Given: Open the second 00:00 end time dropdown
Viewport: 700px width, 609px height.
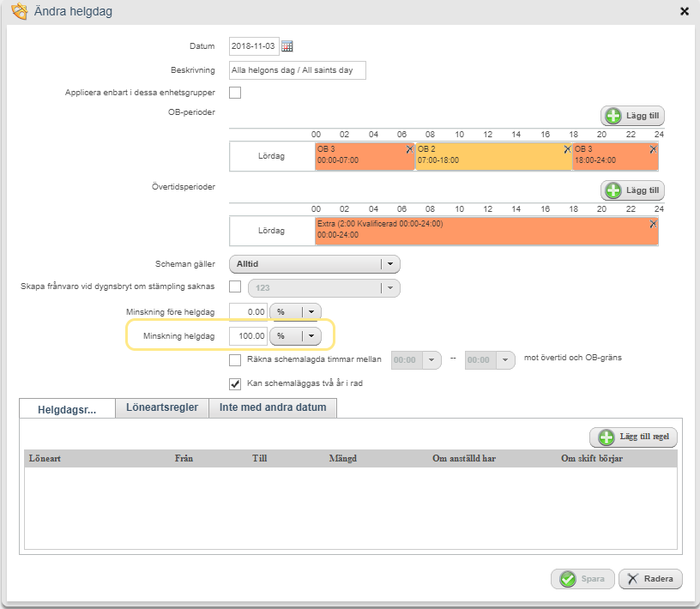Looking at the screenshot, I should pyautogui.click(x=490, y=360).
